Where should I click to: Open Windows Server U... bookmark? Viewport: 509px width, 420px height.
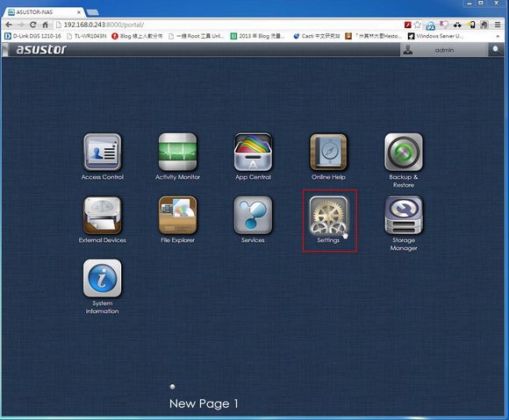click(x=435, y=36)
